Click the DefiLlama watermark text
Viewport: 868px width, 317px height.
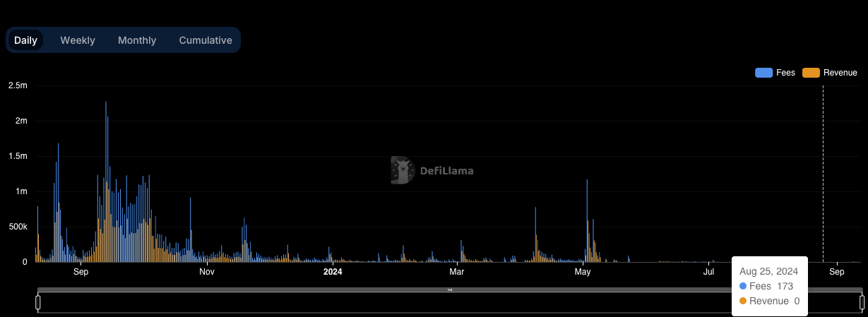tap(447, 171)
